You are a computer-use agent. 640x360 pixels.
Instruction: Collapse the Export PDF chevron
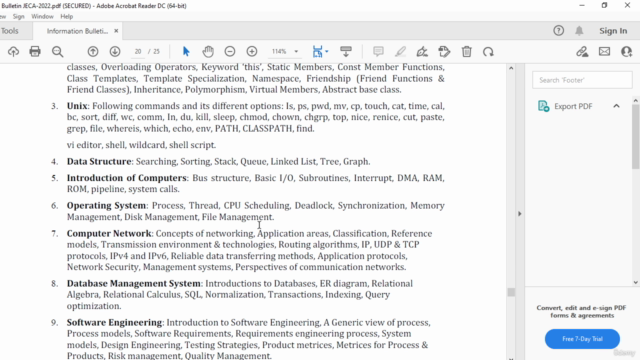point(616,106)
